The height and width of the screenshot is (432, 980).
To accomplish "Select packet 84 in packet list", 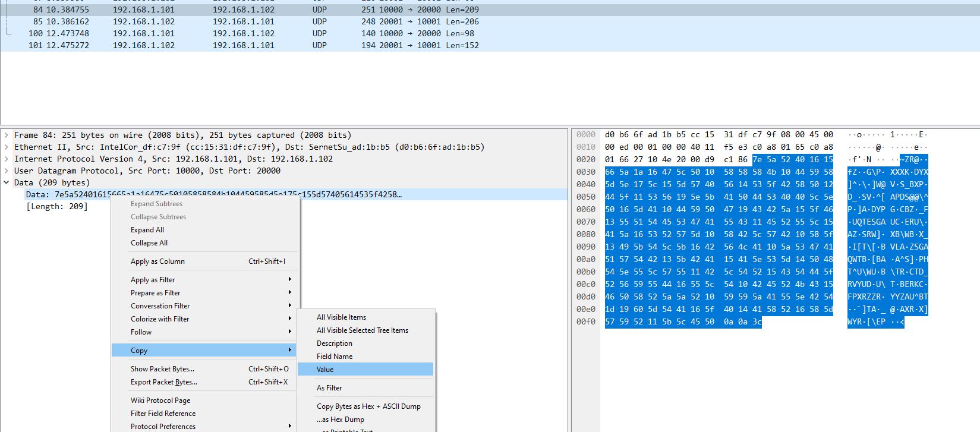I will pyautogui.click(x=490, y=10).
